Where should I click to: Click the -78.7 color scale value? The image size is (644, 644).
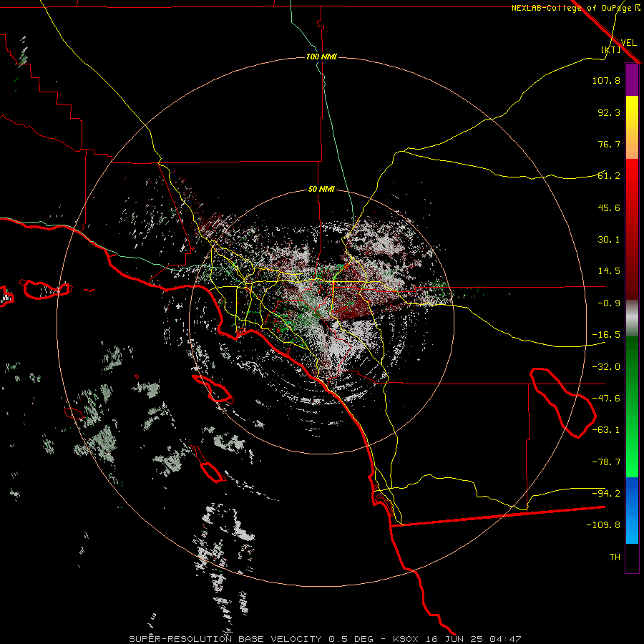point(606,462)
